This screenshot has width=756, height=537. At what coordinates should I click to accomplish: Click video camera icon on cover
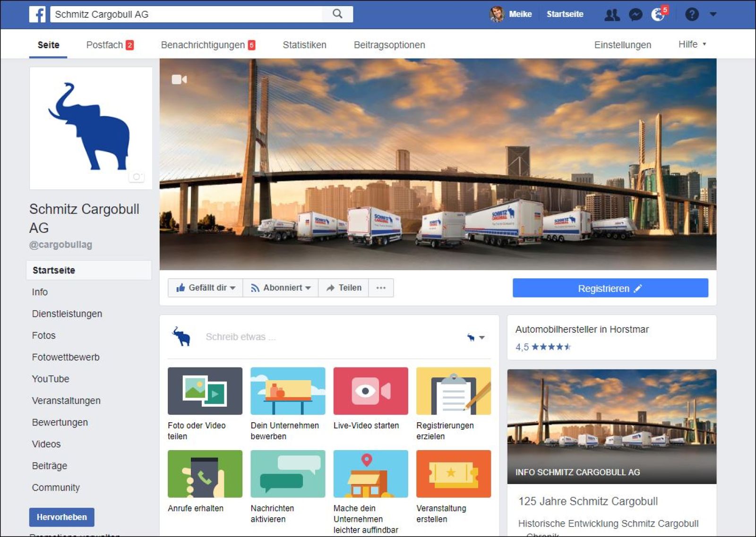179,79
